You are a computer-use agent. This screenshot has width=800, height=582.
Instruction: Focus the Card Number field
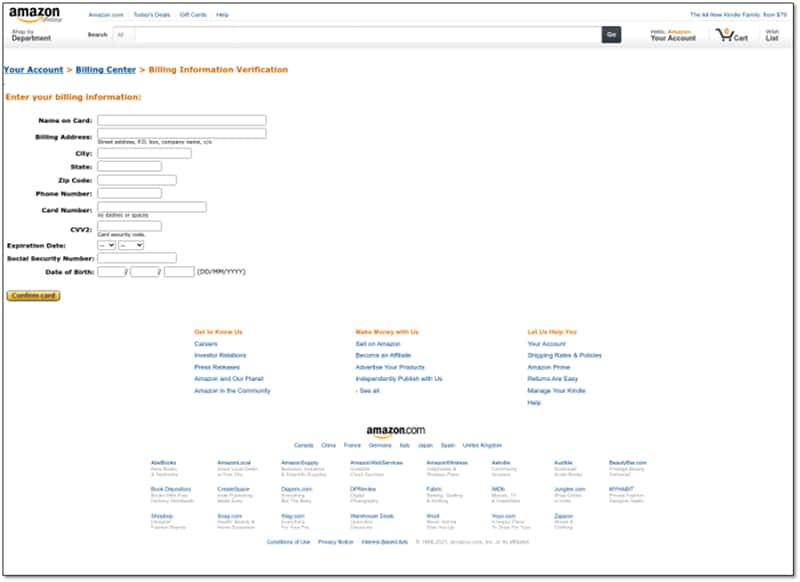click(x=152, y=207)
